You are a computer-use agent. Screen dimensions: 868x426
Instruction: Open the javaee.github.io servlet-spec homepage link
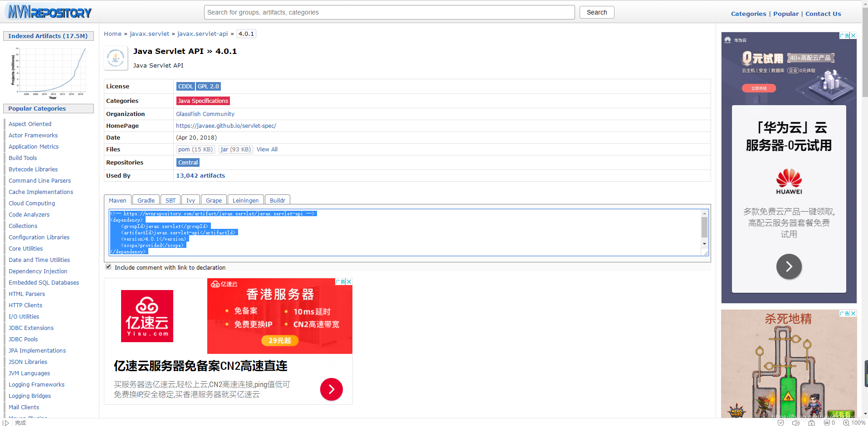226,126
